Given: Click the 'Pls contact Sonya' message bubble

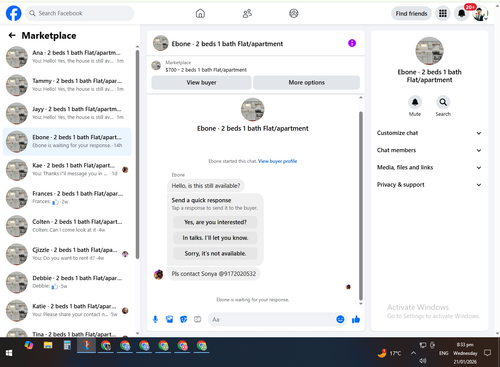Looking at the screenshot, I should point(214,274).
